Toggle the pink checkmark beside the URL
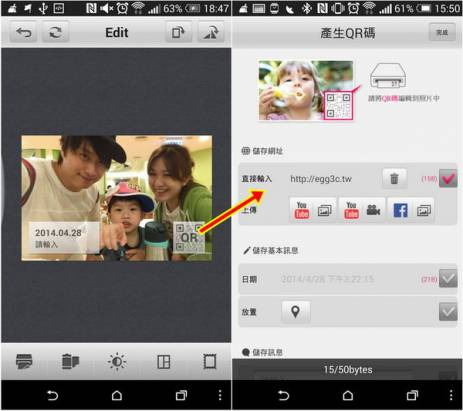463x411 pixels. coord(448,179)
